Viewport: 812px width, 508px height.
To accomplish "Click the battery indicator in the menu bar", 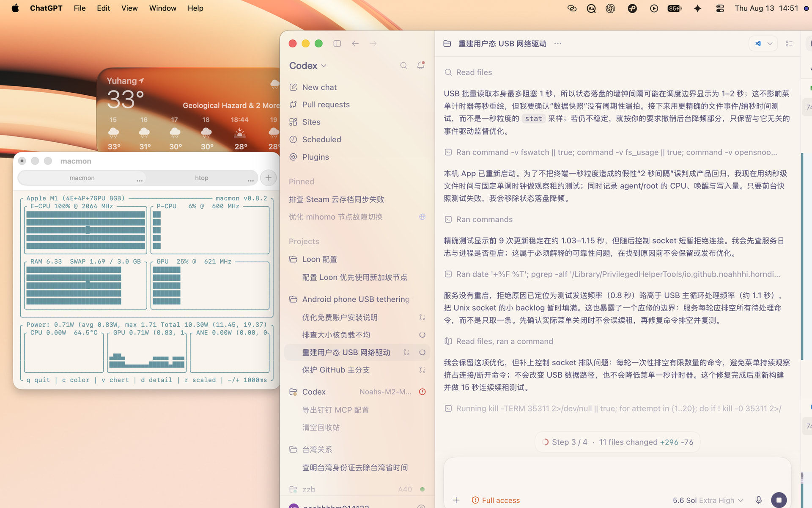I will click(675, 8).
